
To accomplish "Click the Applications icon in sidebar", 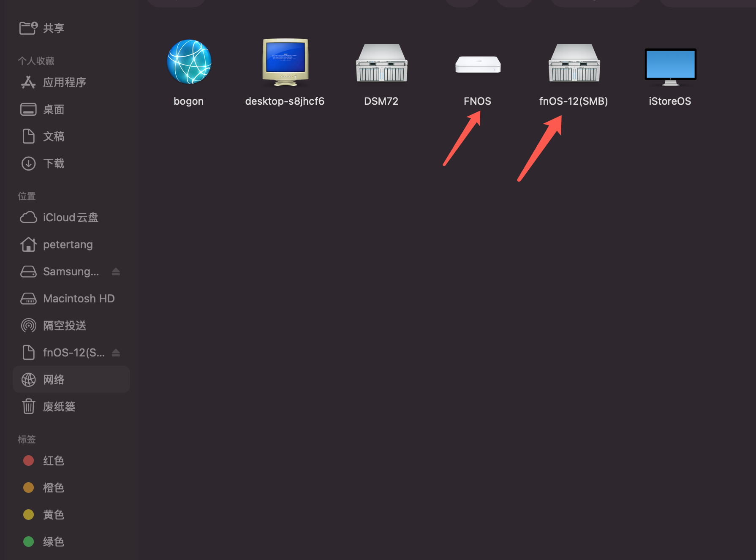I will coord(28,82).
